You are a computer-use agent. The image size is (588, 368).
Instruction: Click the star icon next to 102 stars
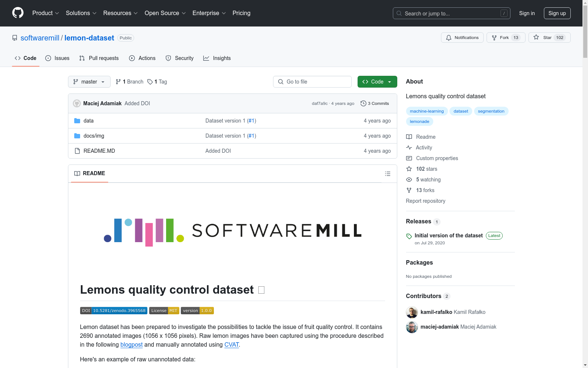409,169
